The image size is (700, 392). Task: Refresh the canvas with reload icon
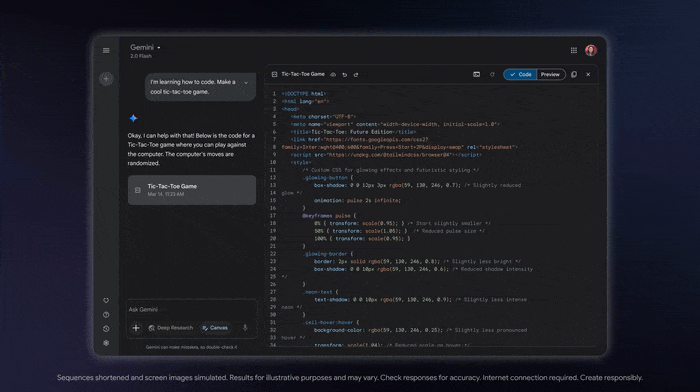pos(492,75)
